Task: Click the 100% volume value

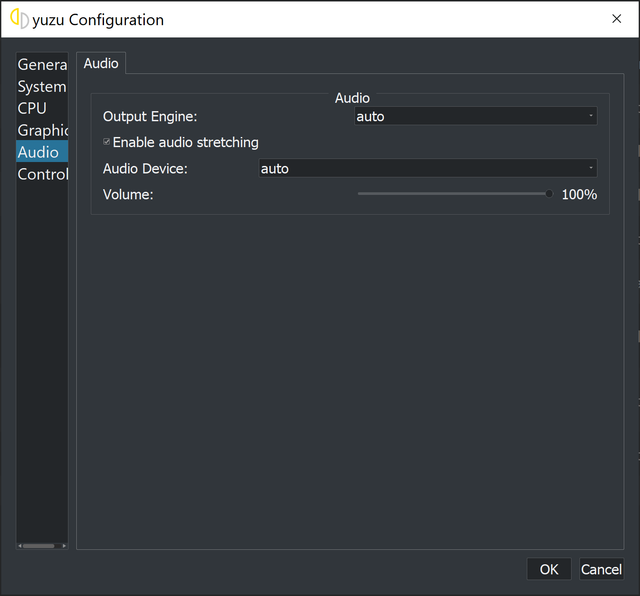Action: (x=579, y=194)
